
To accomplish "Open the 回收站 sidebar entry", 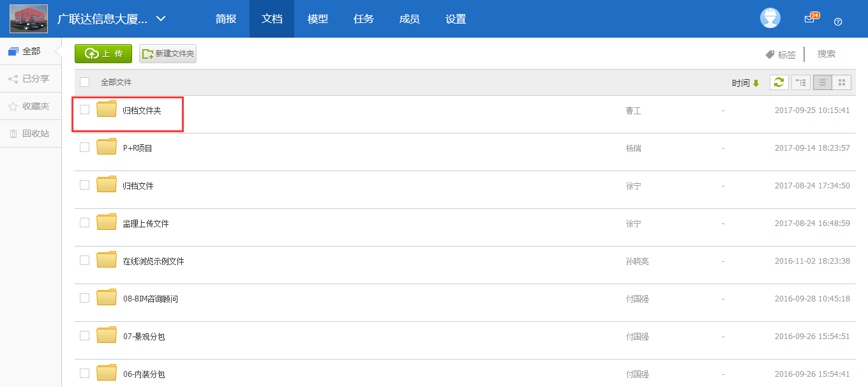I will [x=35, y=133].
